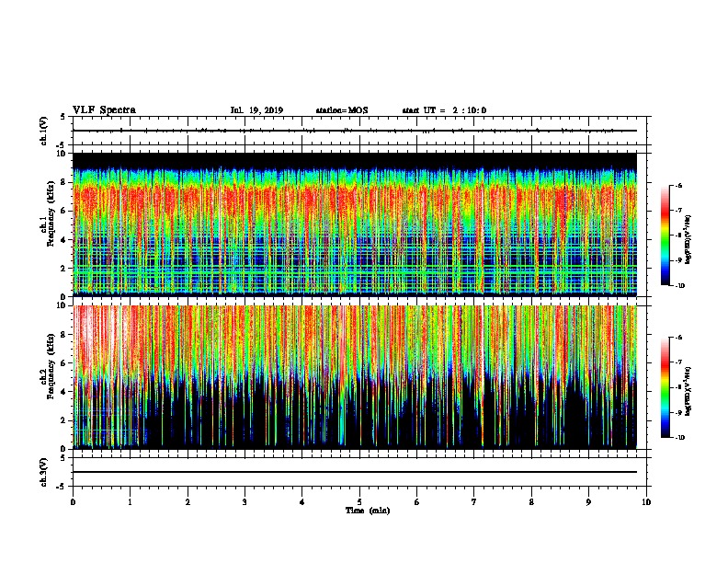Click the time axis tick label "10"
Screen dimensions: 728x563
(646, 502)
